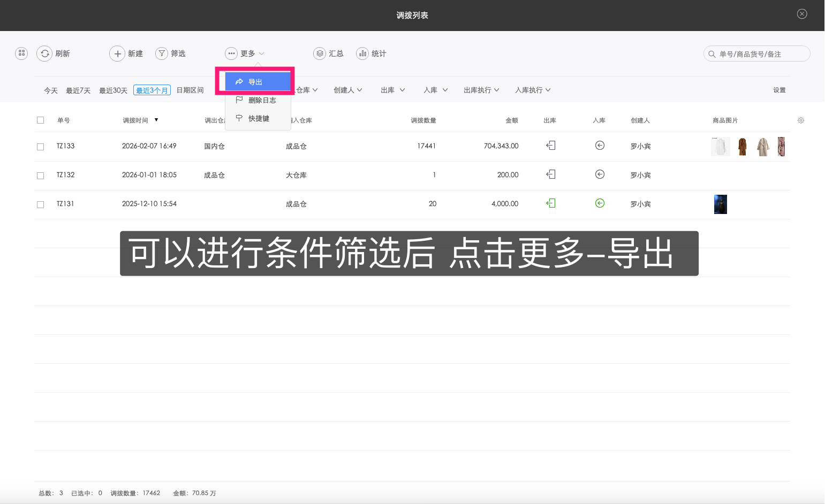
Task: Click the product thumbnail of order TZ131
Action: 720,204
